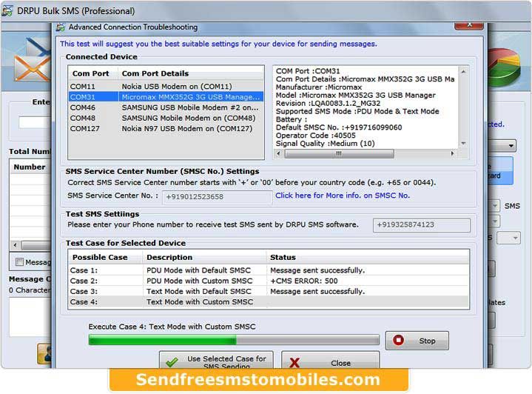The image size is (532, 394).
Task: Click the red stop icon on Stop button
Action: coord(398,340)
